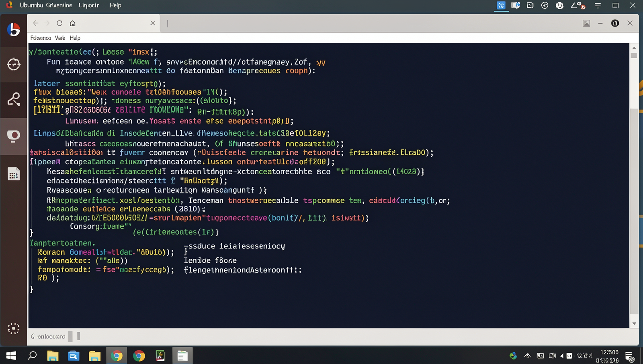Select the key-shaped sidebar icon
This screenshot has width=643, height=364.
click(14, 99)
